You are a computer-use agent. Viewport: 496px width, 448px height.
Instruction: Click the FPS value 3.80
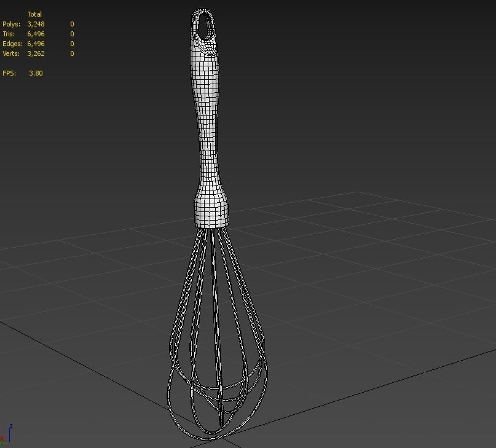36,73
